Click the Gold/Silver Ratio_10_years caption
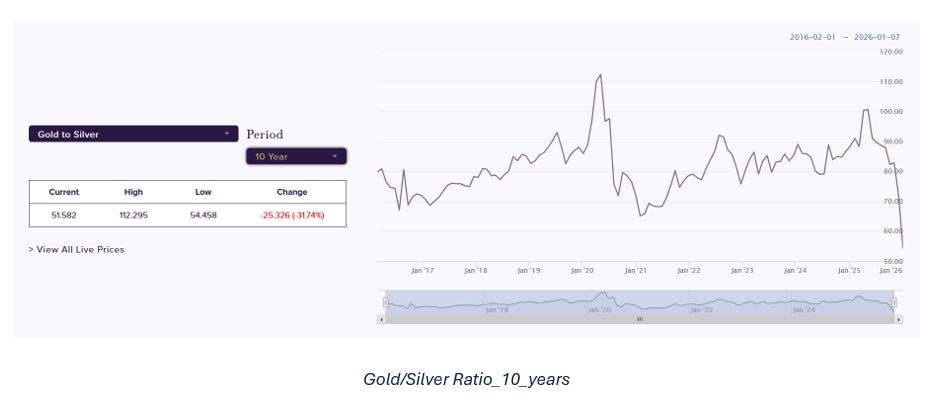940x405 pixels. click(x=469, y=380)
